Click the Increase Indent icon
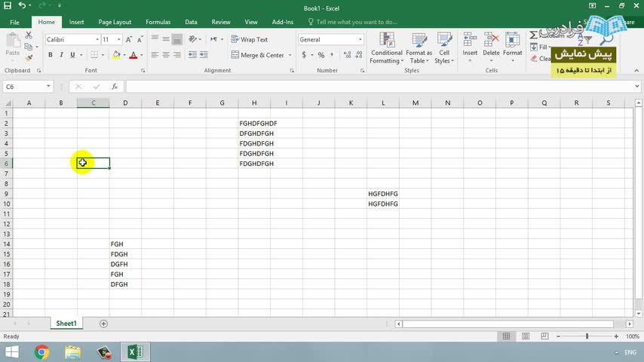644x362 pixels. [204, 54]
